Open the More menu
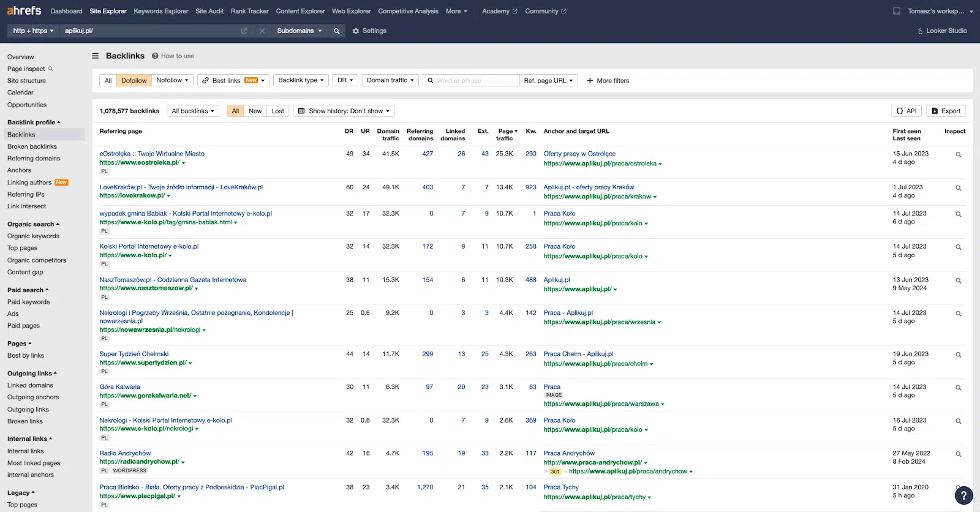Viewport: 980px width, 512px height. pyautogui.click(x=456, y=11)
